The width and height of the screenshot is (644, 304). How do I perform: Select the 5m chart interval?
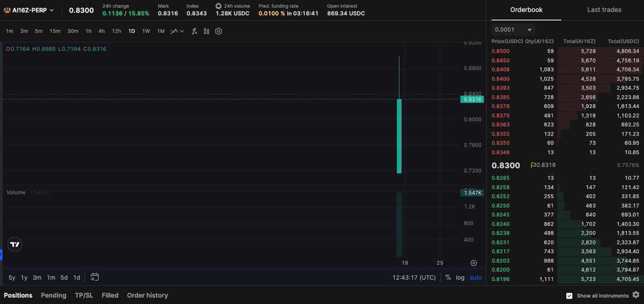coord(39,31)
